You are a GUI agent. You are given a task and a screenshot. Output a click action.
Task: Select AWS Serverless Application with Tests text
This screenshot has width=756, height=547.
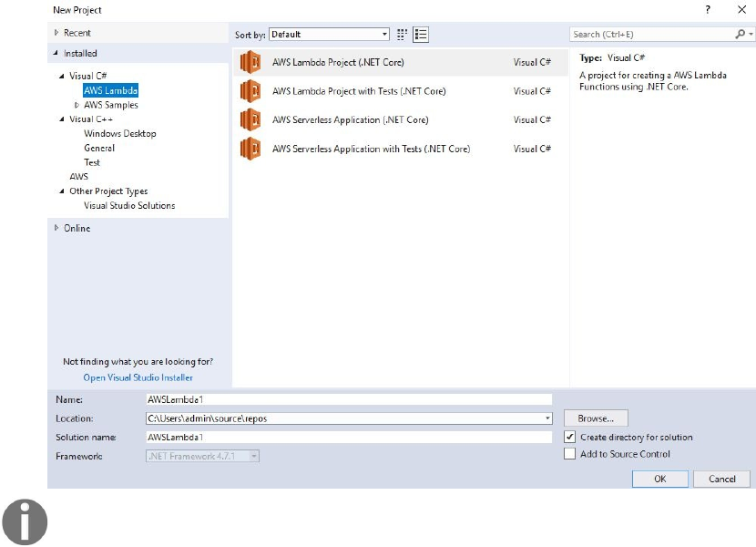click(371, 149)
